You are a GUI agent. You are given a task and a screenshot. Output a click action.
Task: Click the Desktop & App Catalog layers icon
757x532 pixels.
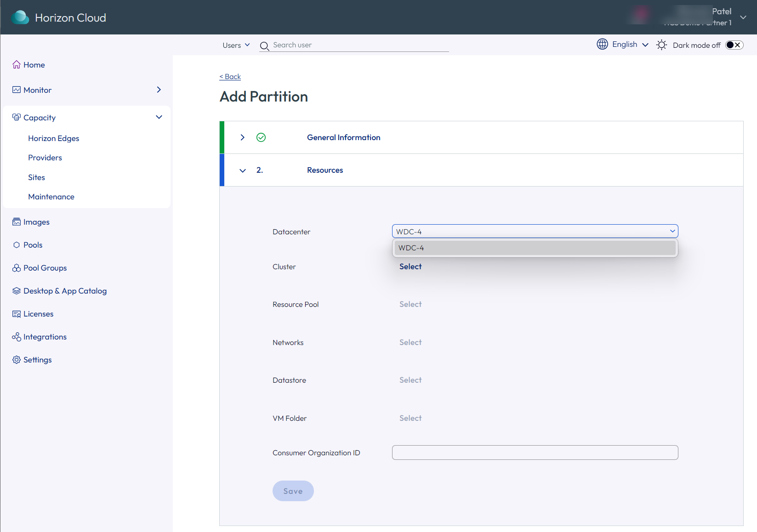pyautogui.click(x=17, y=291)
